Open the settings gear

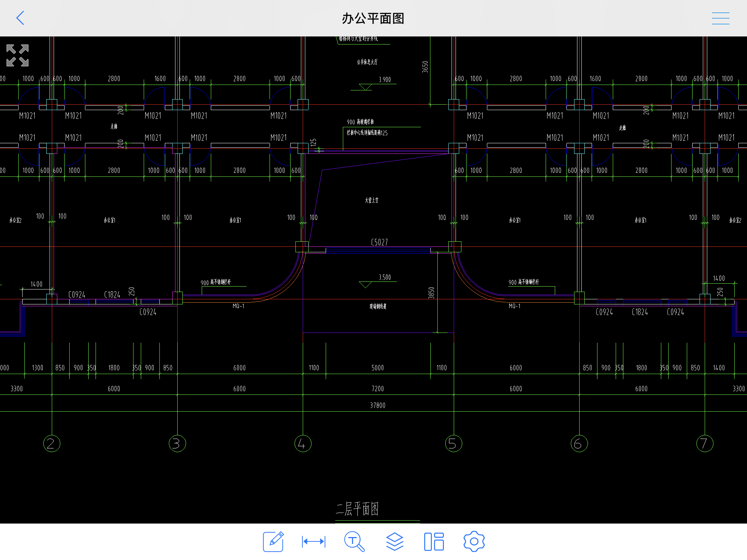pyautogui.click(x=474, y=541)
